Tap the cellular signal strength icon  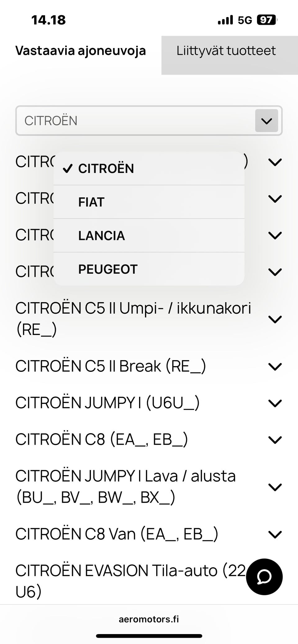tap(225, 20)
